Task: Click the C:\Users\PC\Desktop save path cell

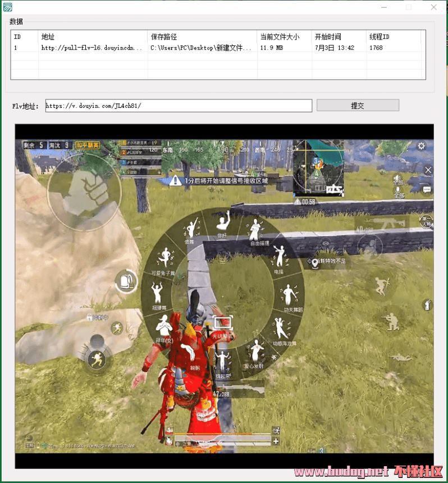Action: tap(201, 48)
